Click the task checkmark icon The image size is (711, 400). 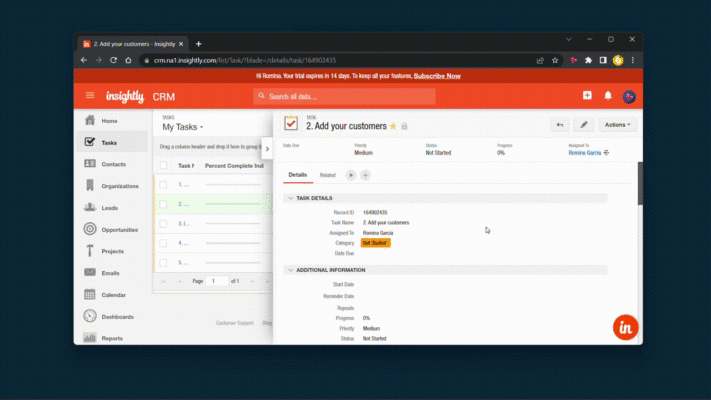pyautogui.click(x=291, y=123)
